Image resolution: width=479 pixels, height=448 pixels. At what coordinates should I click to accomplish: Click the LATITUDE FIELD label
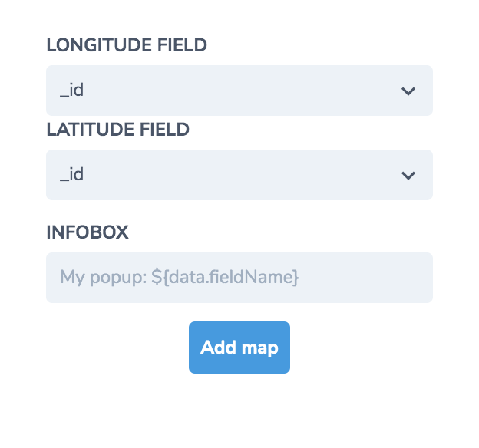pyautogui.click(x=118, y=130)
